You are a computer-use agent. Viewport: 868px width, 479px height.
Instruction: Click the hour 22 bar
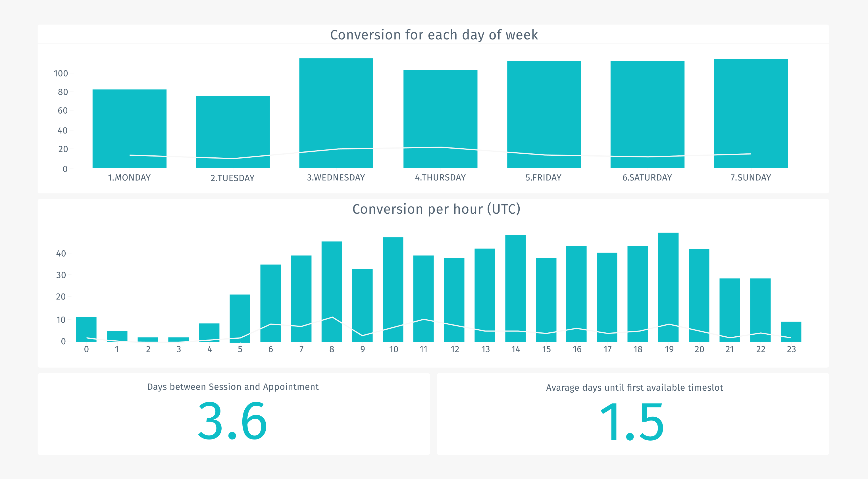[x=761, y=310]
